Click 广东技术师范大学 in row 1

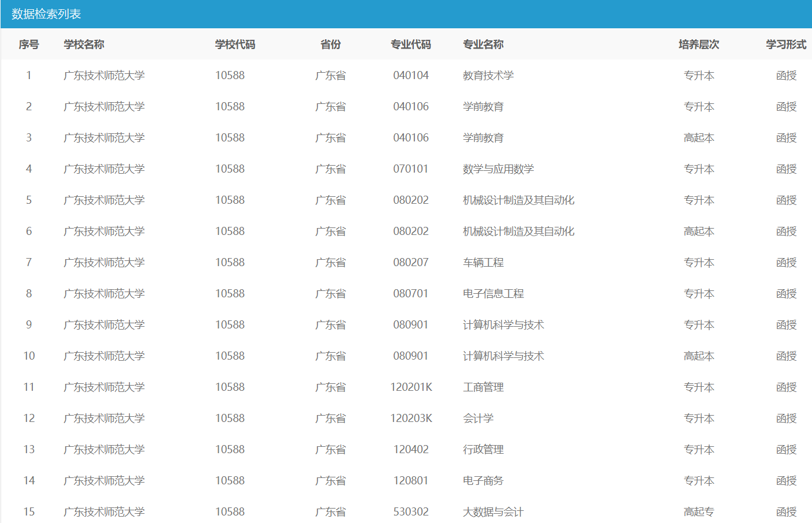[104, 76]
